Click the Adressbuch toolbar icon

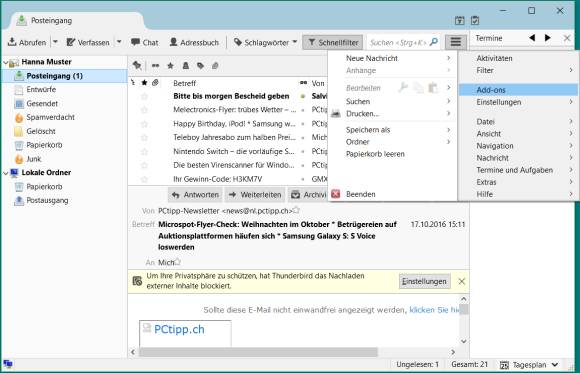pos(173,42)
